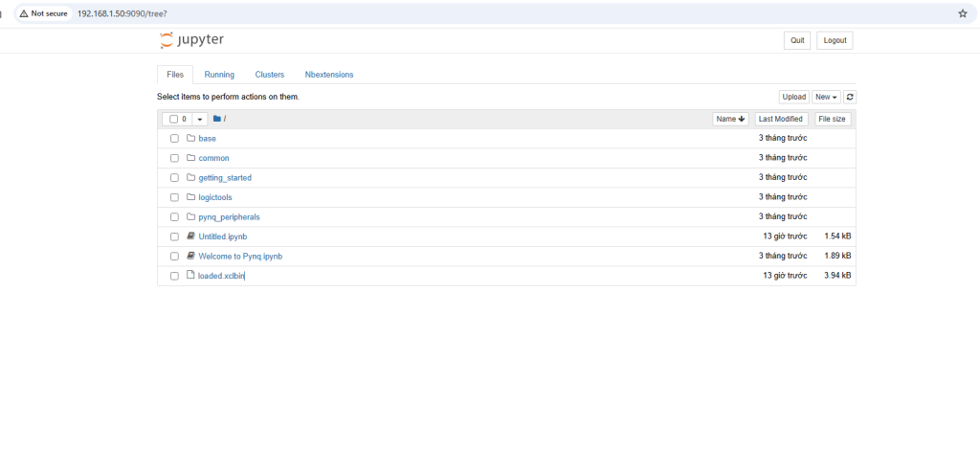Click the Jupyter logo
The image size is (980, 450).
(191, 40)
